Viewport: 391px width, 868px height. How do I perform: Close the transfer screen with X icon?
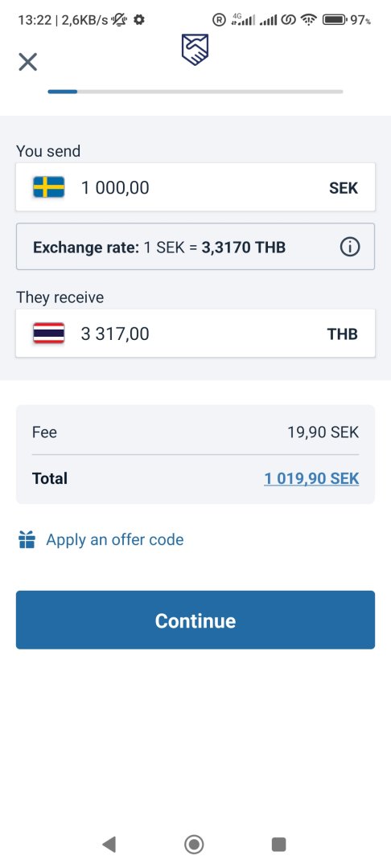[27, 62]
